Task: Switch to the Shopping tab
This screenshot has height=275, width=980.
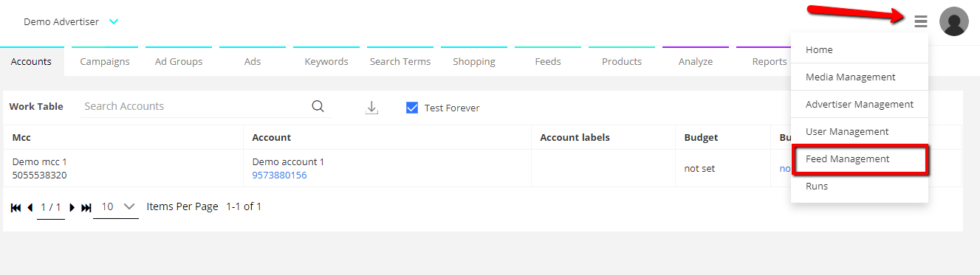Action: point(474,61)
